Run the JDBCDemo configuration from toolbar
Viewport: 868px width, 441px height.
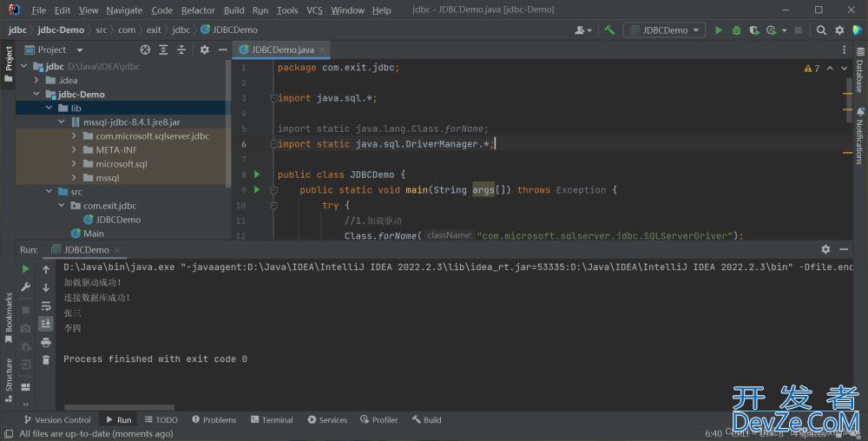[719, 30]
